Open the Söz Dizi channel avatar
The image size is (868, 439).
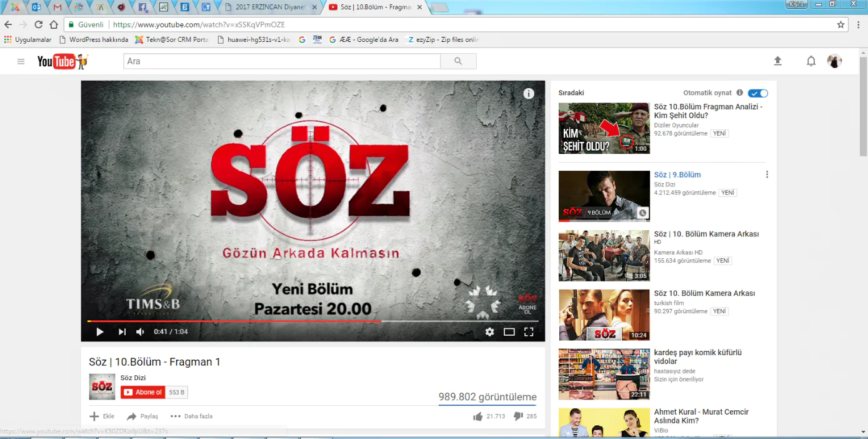point(102,386)
